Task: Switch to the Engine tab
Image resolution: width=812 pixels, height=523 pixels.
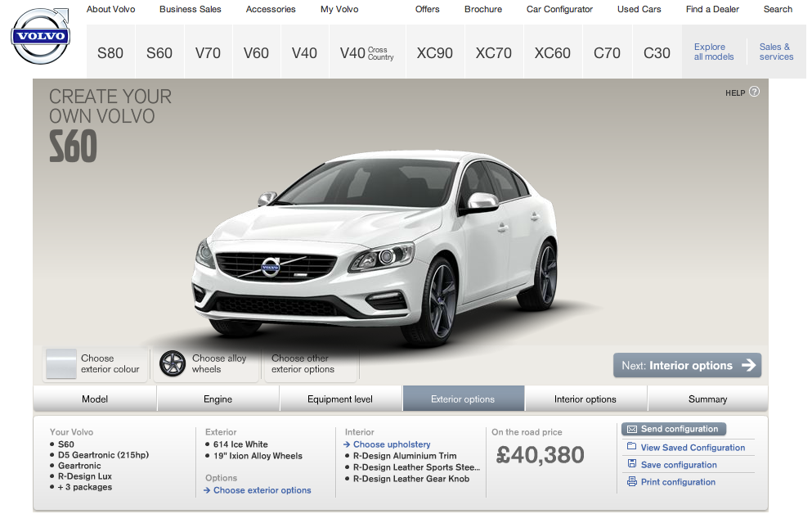Action: [218, 399]
